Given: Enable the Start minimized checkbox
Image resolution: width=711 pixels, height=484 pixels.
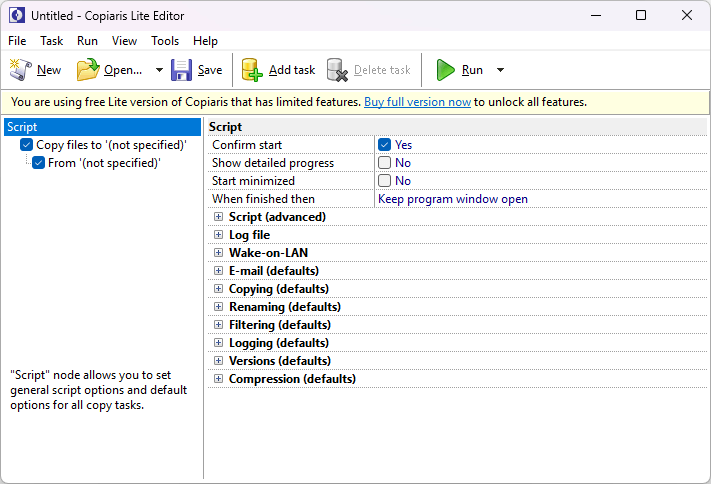Looking at the screenshot, I should (x=385, y=181).
